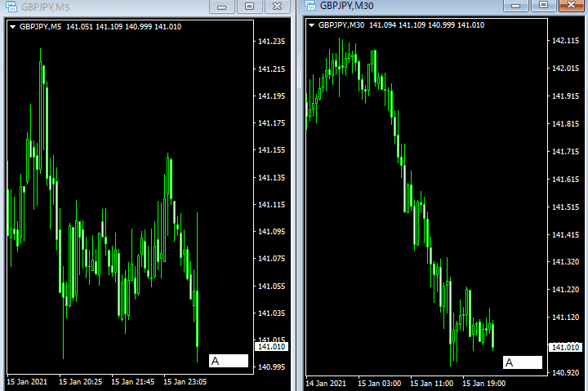Click price level 141.235 on M5 scale
Viewport: 588px width, 391px height.
[x=271, y=42]
